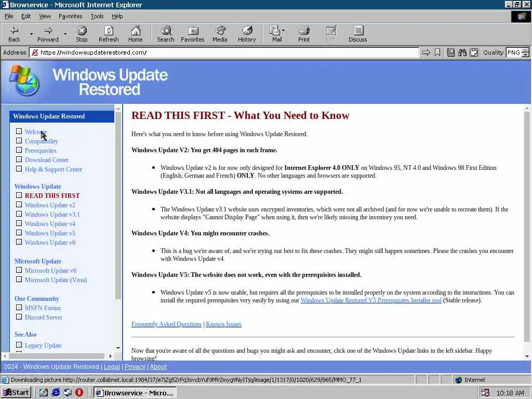This screenshot has width=532, height=399.
Task: Open Windows Update v6 sidebar link
Action: 50,243
